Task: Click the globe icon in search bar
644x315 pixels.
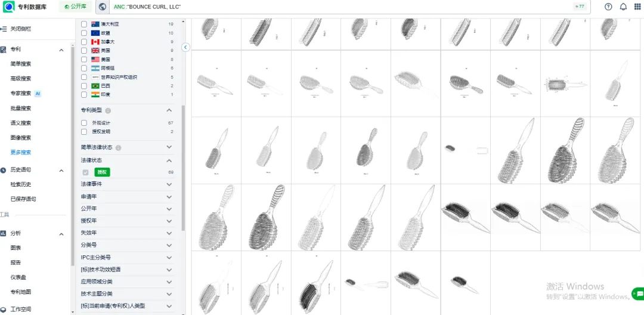Action: pos(103,7)
